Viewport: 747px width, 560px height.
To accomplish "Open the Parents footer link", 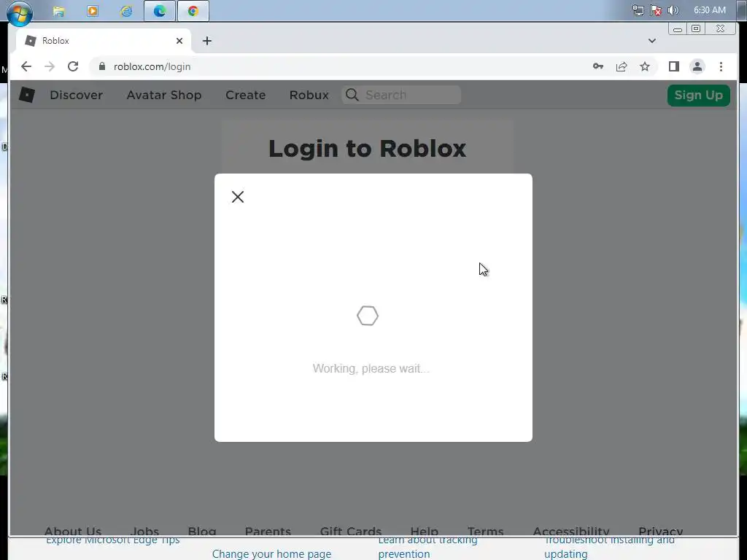I will (268, 531).
